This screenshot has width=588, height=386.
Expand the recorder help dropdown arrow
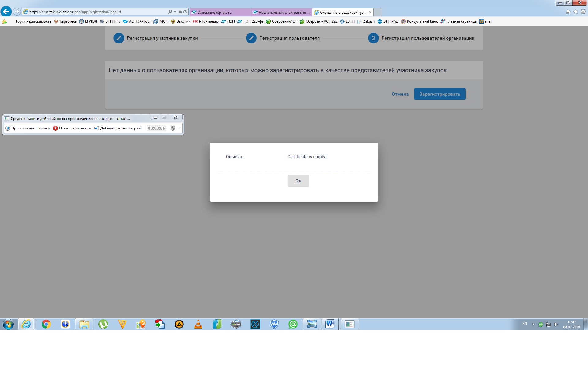click(179, 128)
